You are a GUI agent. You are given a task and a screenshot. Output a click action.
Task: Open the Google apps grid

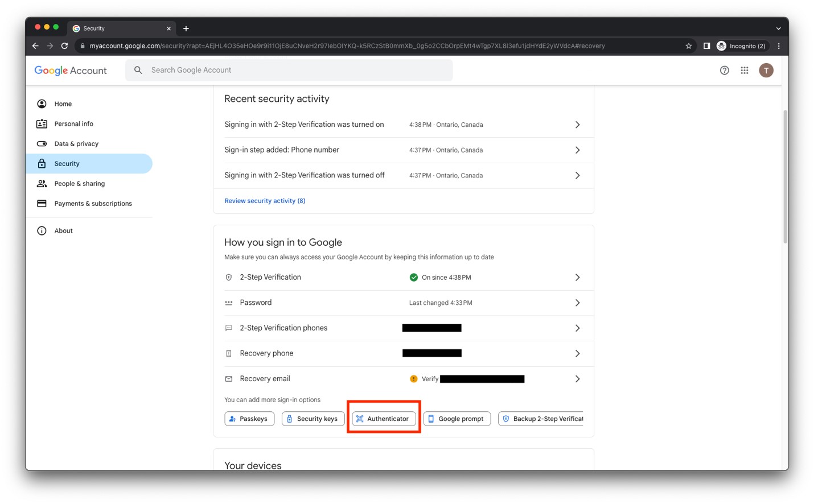[745, 71]
